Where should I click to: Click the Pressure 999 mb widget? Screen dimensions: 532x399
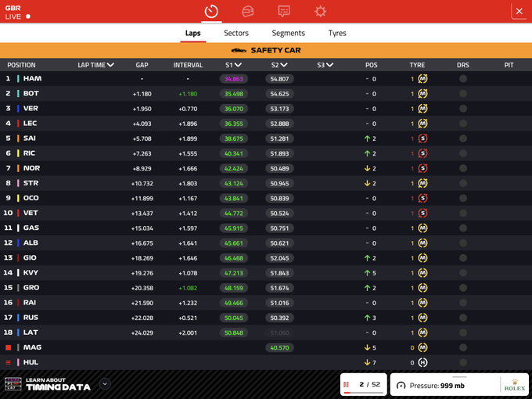tap(459, 384)
